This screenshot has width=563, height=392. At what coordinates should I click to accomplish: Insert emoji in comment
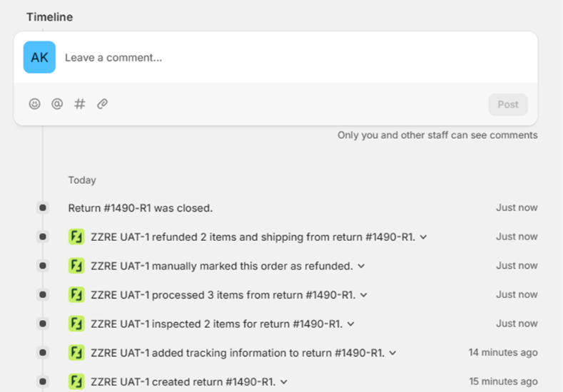[34, 104]
